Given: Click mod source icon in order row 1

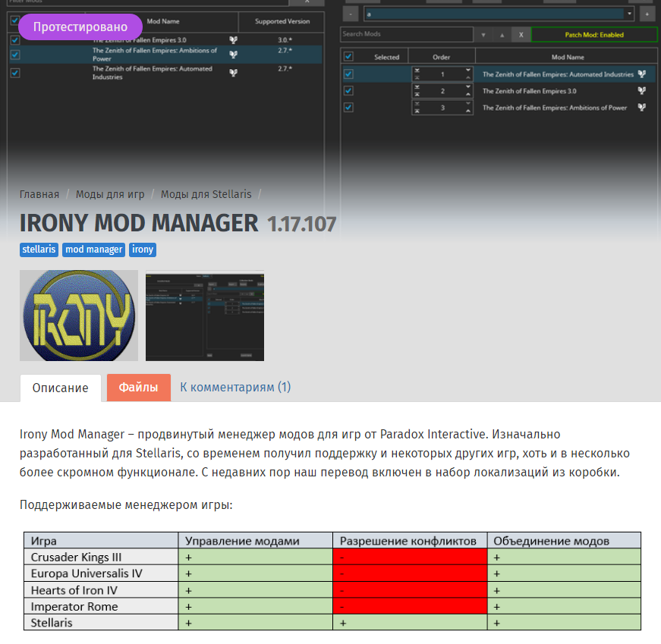Looking at the screenshot, I should [x=641, y=74].
